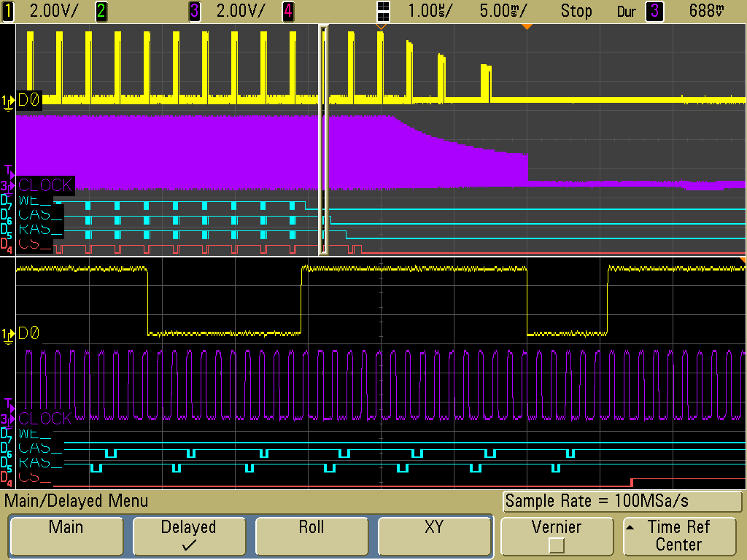Screen dimensions: 747x560
Task: Toggle the Vernier checkbox
Action: click(556, 545)
